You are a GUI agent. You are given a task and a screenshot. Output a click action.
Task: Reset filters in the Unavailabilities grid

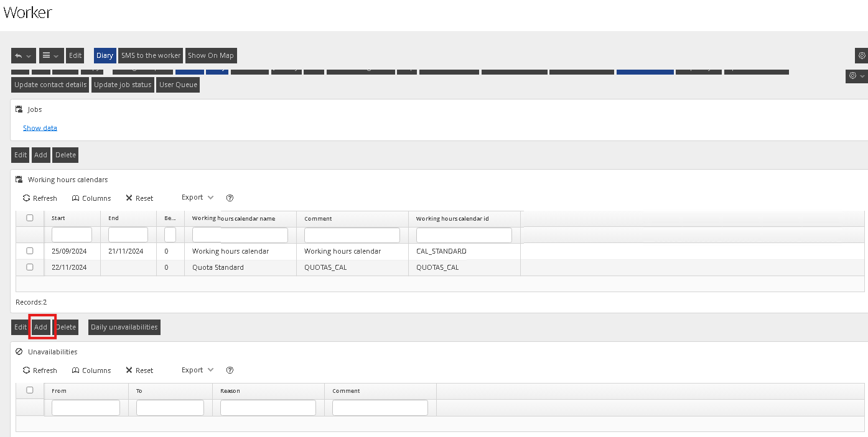click(139, 370)
